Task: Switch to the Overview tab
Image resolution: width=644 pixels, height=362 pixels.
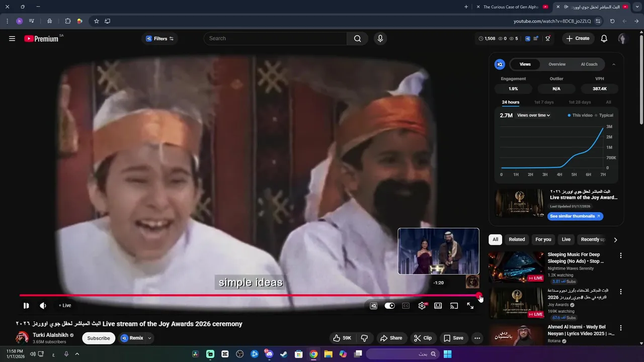Action: coord(557,64)
